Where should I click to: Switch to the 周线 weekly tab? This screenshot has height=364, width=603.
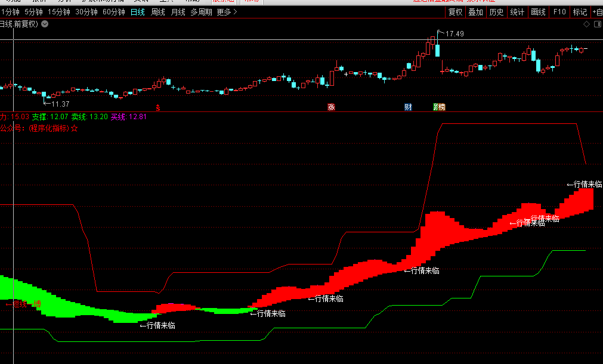[158, 12]
